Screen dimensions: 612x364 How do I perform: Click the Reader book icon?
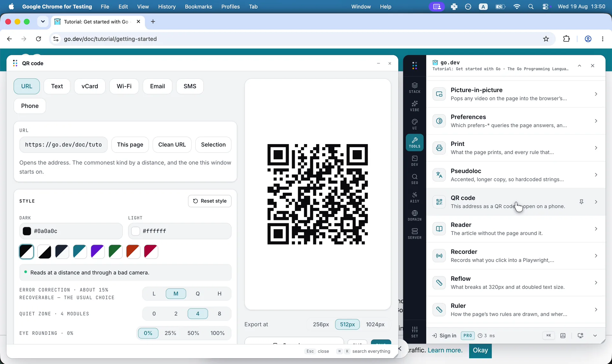(439, 229)
